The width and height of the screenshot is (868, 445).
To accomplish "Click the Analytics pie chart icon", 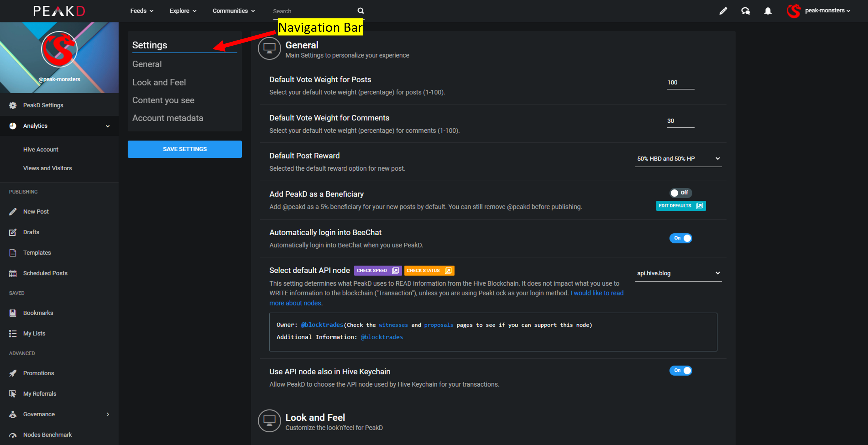I will point(13,126).
